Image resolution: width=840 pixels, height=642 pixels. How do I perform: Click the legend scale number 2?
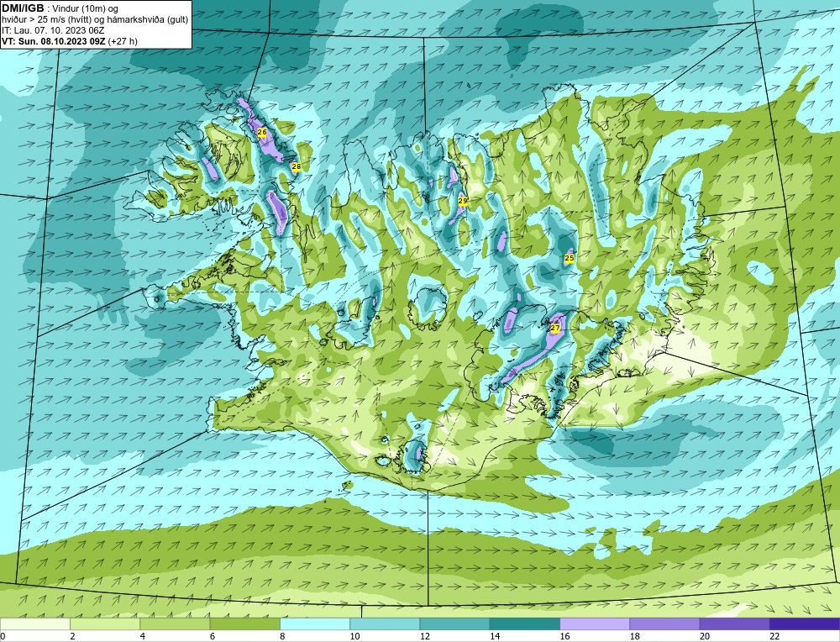pyautogui.click(x=72, y=636)
